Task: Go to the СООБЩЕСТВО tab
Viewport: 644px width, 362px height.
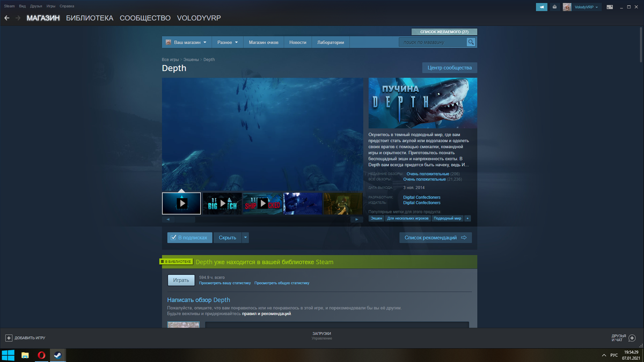Action: point(145,18)
